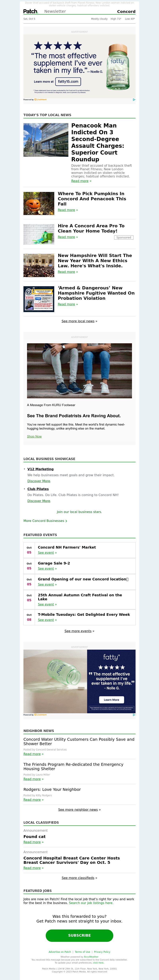Click the AdChoices icon on top ad

coord(134,100)
